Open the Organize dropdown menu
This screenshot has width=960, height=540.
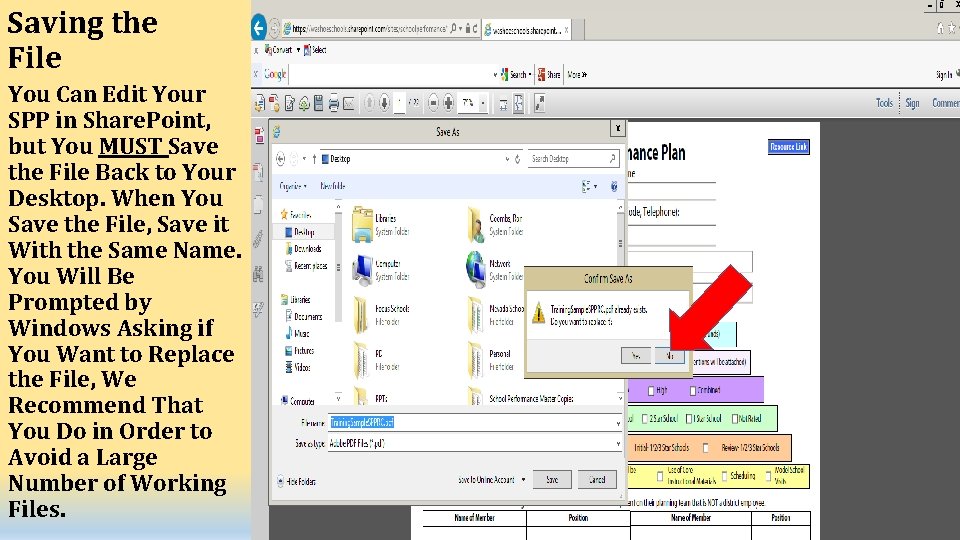pyautogui.click(x=293, y=186)
